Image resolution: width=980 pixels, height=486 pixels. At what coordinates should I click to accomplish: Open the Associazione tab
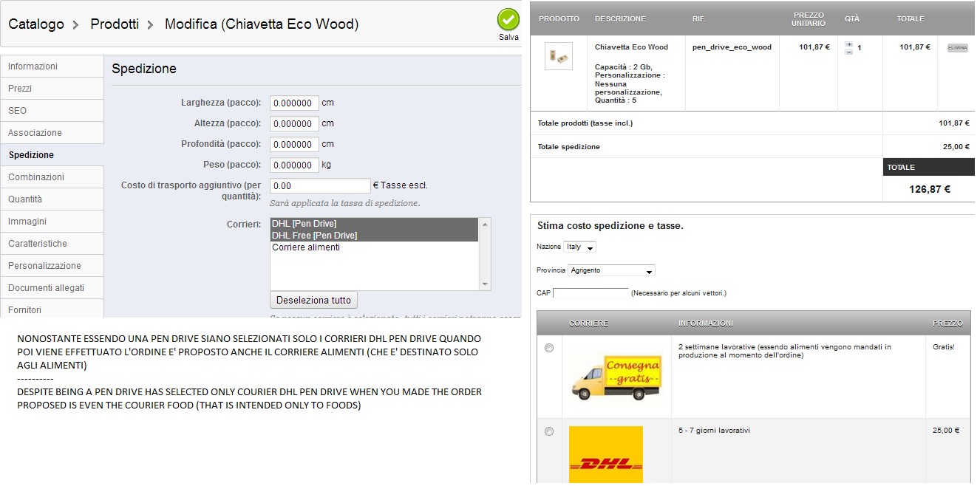click(x=52, y=133)
